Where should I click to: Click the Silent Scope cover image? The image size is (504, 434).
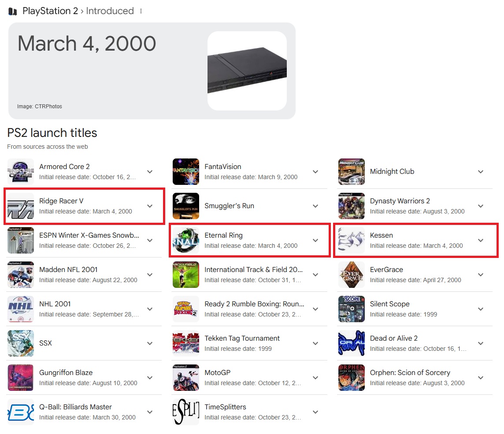[351, 309]
